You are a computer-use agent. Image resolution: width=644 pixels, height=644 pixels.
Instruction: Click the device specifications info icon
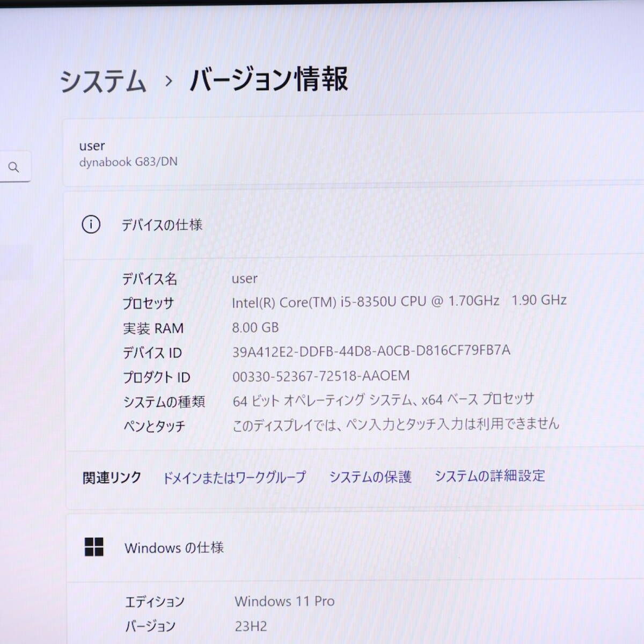[x=91, y=224]
